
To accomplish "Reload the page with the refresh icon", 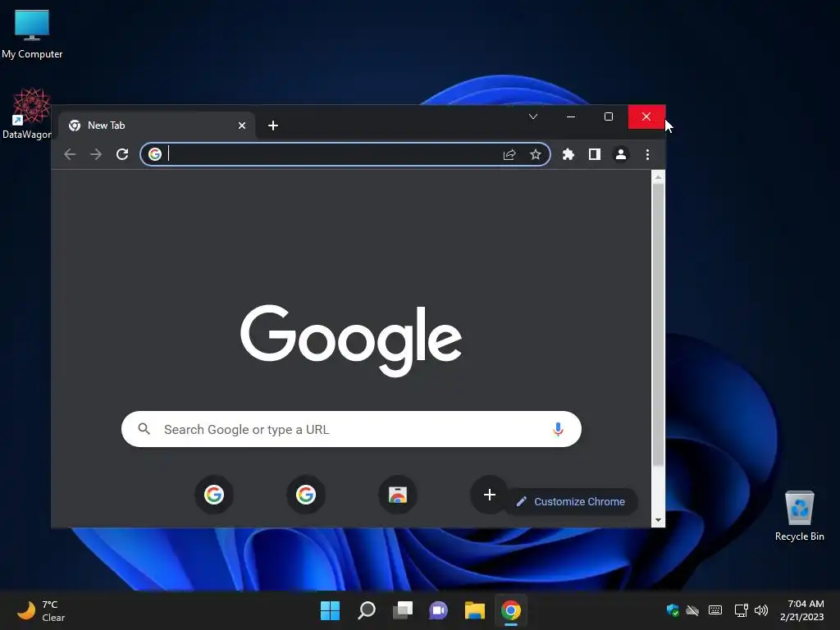I will pos(122,155).
